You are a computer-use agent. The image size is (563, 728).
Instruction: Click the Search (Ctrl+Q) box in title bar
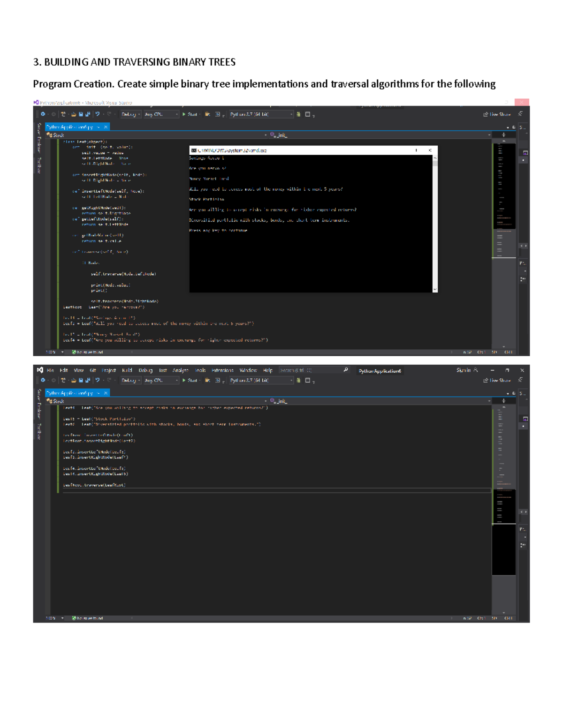tap(310, 370)
